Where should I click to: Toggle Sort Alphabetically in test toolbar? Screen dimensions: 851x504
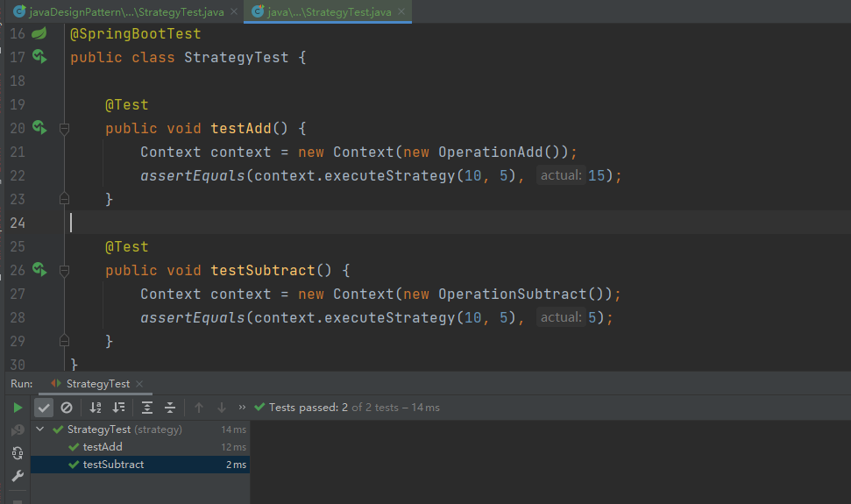[x=96, y=408]
